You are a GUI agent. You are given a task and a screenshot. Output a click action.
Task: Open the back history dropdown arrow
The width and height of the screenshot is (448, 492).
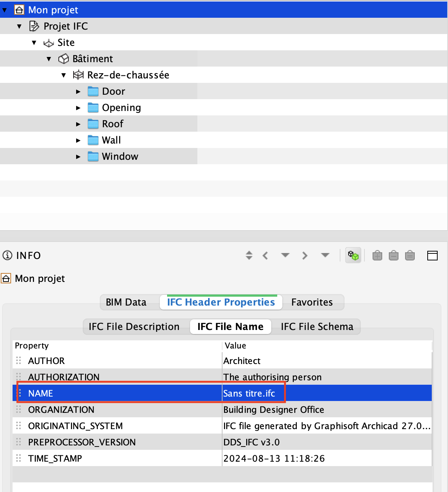[285, 255]
